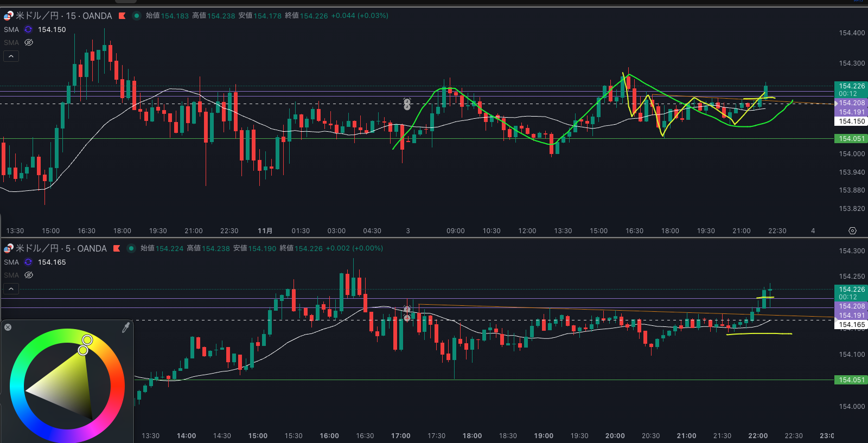Click the green 154.051 price label on top chart
868x443 pixels.
coord(851,139)
